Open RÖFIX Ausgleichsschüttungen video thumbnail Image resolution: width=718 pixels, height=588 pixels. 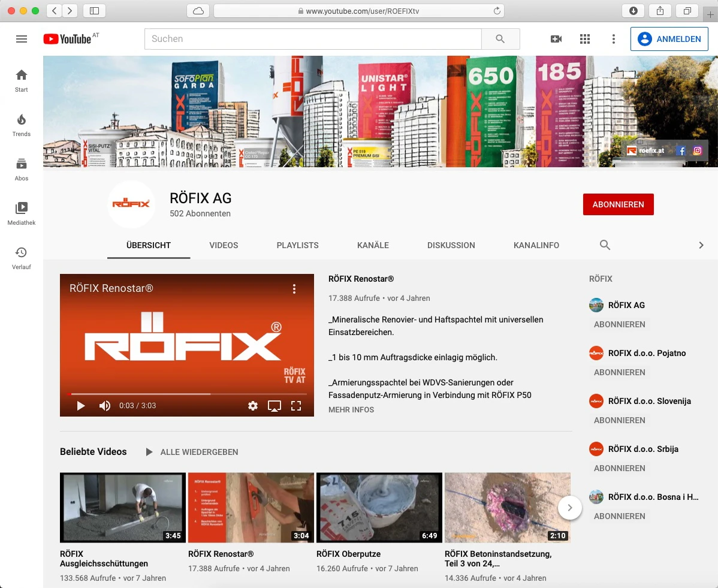pyautogui.click(x=123, y=508)
